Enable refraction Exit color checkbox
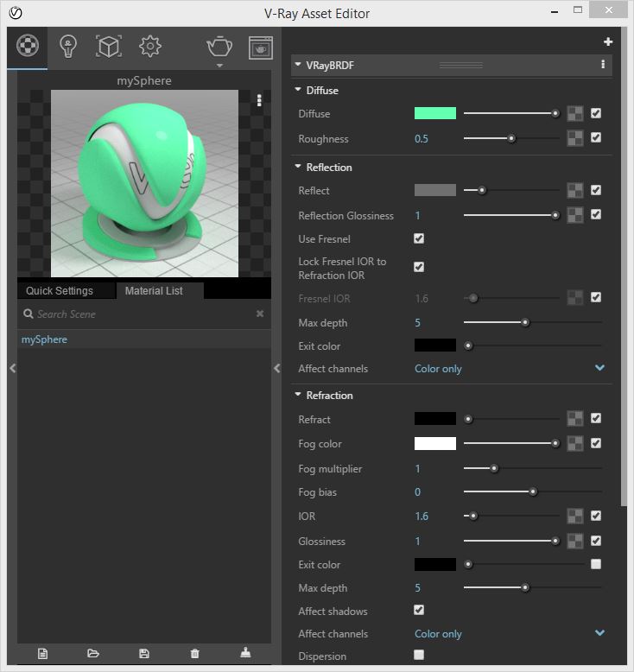634x672 pixels. click(596, 564)
